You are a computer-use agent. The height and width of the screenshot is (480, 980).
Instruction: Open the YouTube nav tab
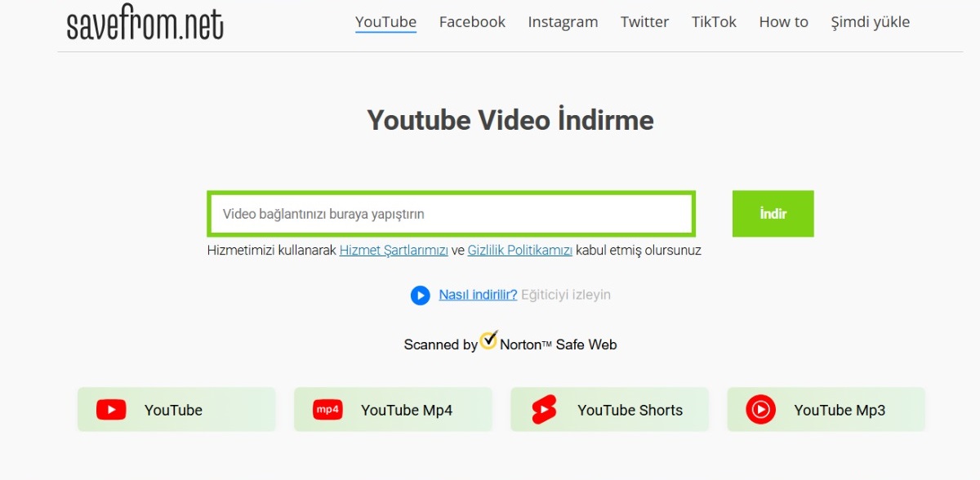tap(385, 22)
